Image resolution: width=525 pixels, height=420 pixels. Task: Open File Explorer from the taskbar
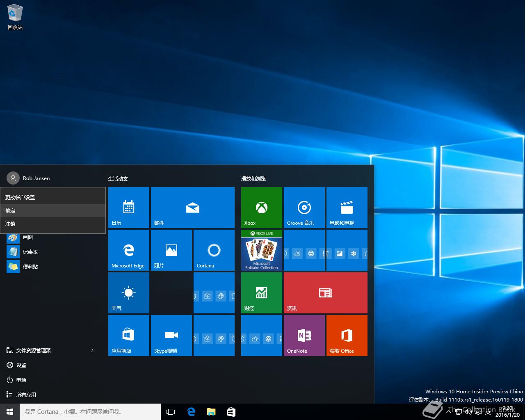point(211,412)
